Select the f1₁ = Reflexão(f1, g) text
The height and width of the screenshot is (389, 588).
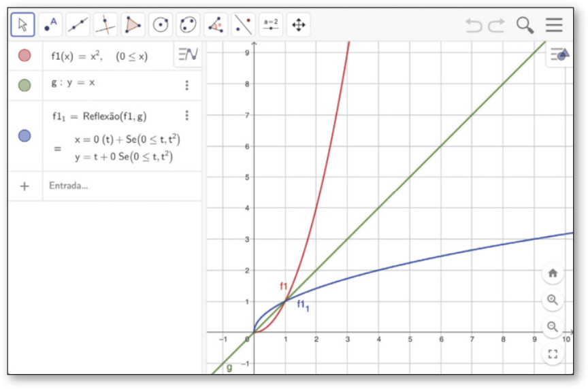[99, 116]
